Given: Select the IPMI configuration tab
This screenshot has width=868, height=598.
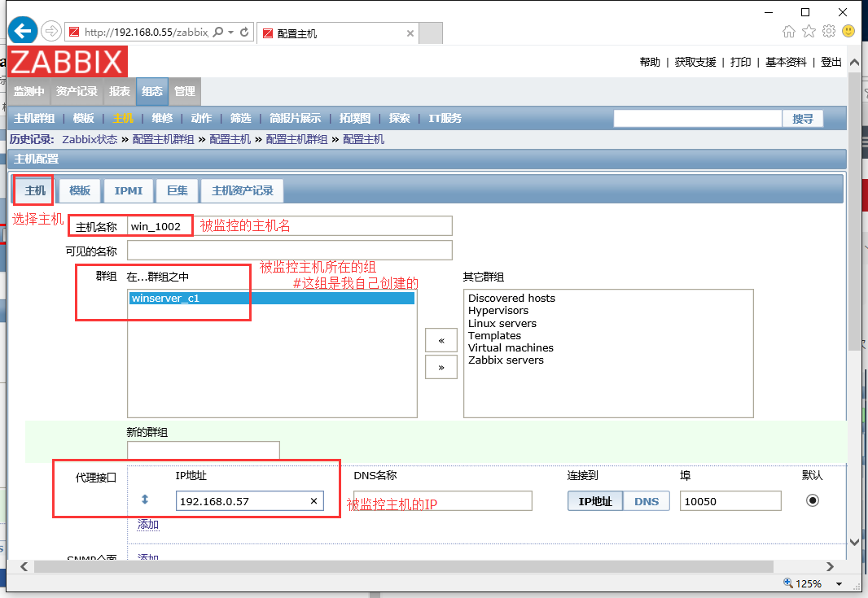Looking at the screenshot, I should pos(129,191).
